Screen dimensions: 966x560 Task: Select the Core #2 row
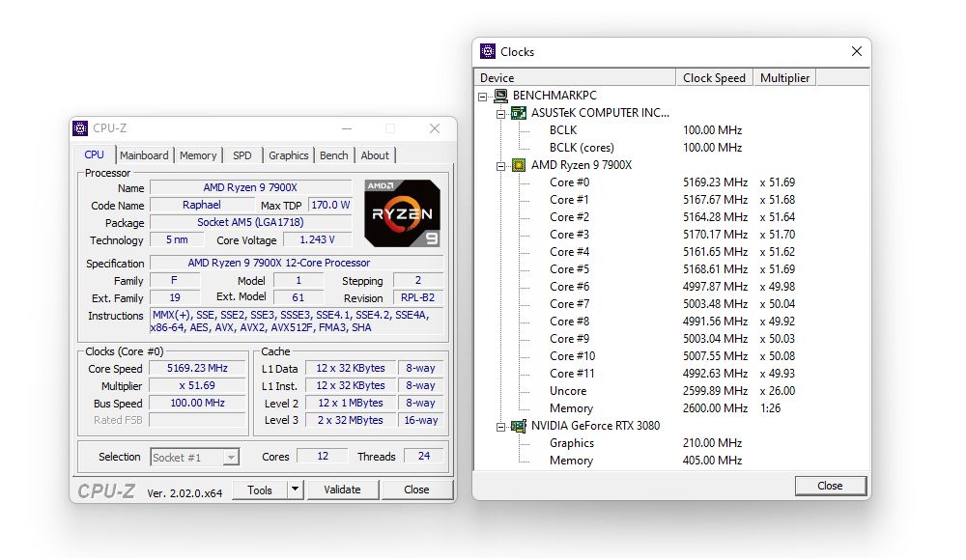(x=672, y=217)
